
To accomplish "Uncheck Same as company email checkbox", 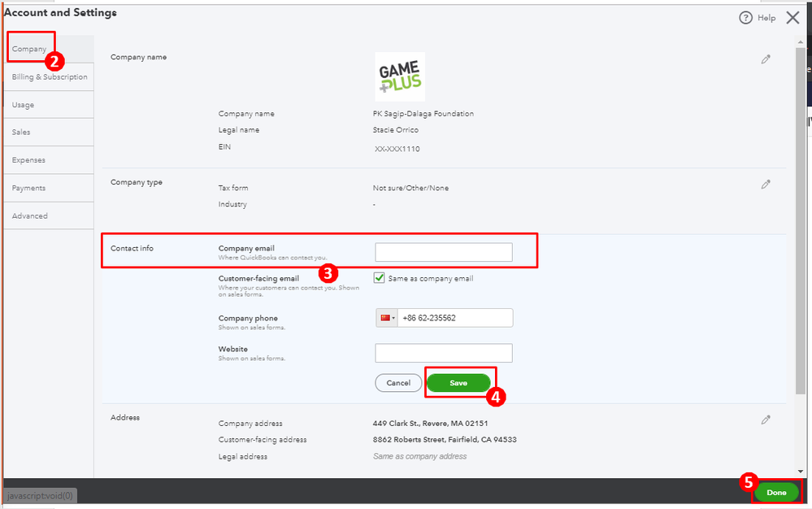I will (379, 278).
